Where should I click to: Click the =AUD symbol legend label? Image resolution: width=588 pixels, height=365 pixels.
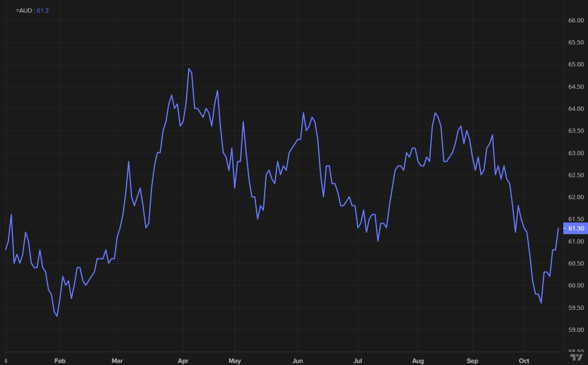click(x=24, y=10)
